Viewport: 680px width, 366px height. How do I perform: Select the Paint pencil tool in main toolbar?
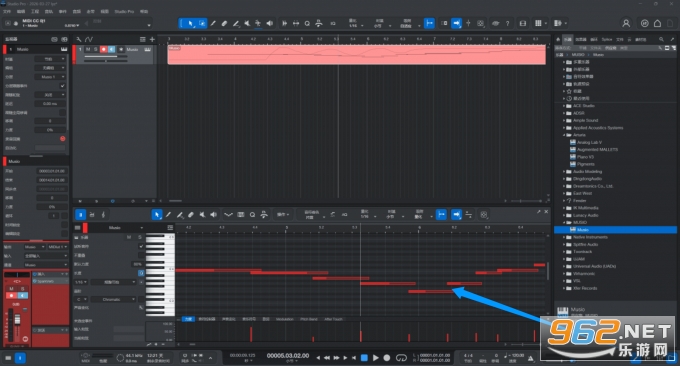235,23
